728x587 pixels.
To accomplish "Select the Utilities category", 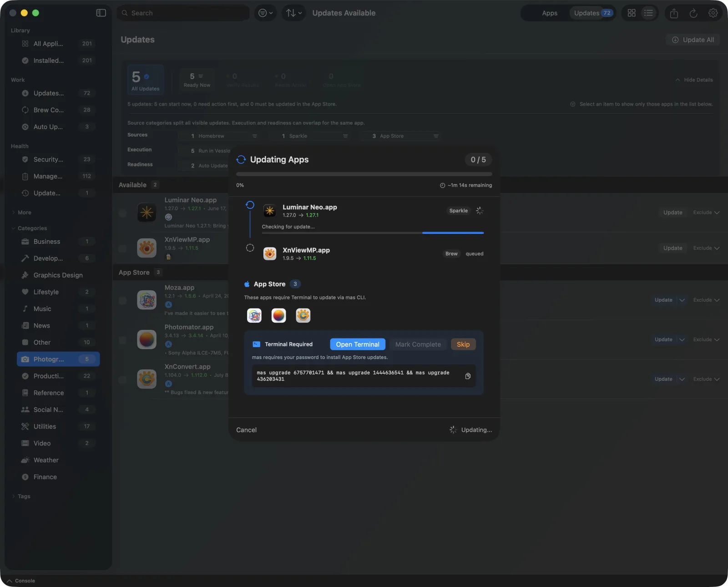I will pyautogui.click(x=58, y=427).
